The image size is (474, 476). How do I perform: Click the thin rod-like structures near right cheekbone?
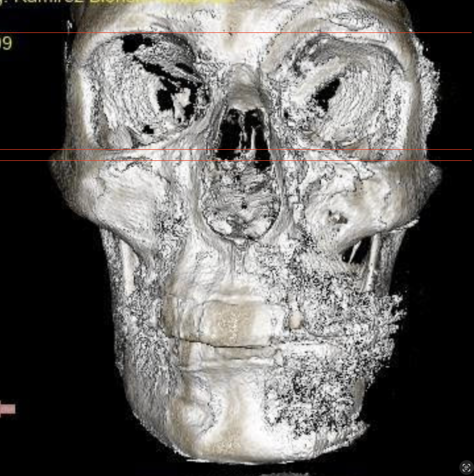click(366, 261)
